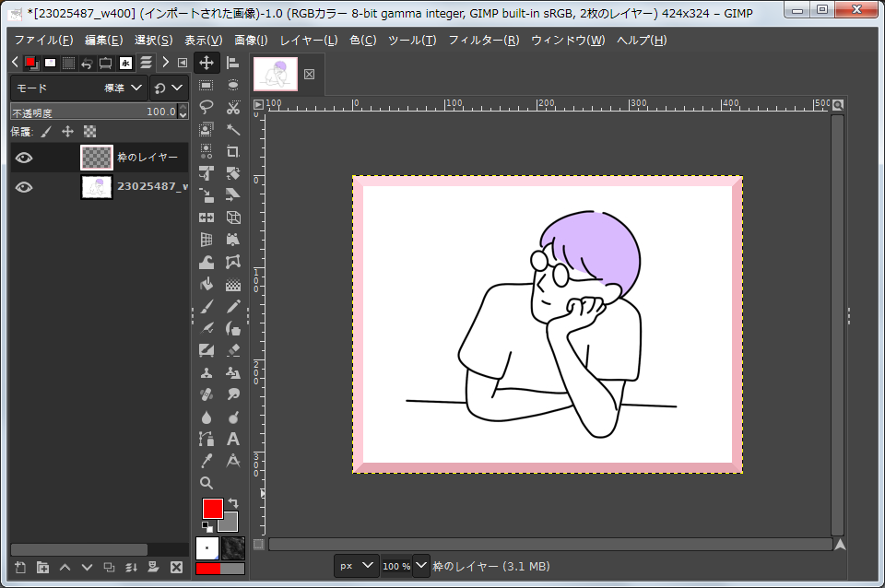This screenshot has height=588, width=885.
Task: Select the Align tool
Action: point(232,63)
